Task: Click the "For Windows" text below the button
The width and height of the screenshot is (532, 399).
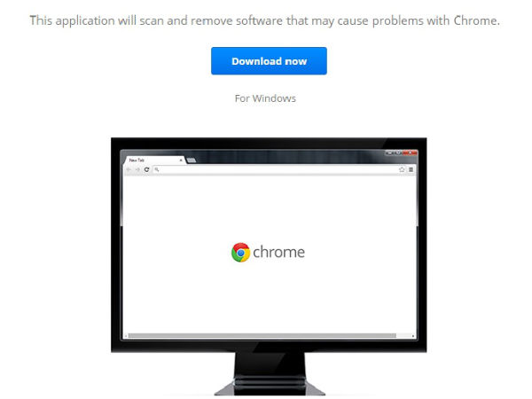Action: pyautogui.click(x=265, y=98)
